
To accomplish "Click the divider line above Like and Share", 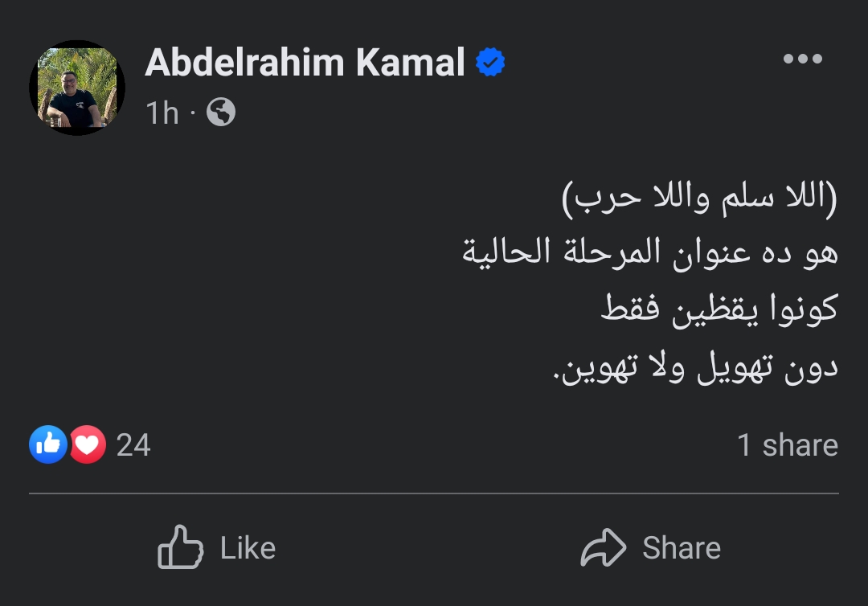I will [434, 493].
